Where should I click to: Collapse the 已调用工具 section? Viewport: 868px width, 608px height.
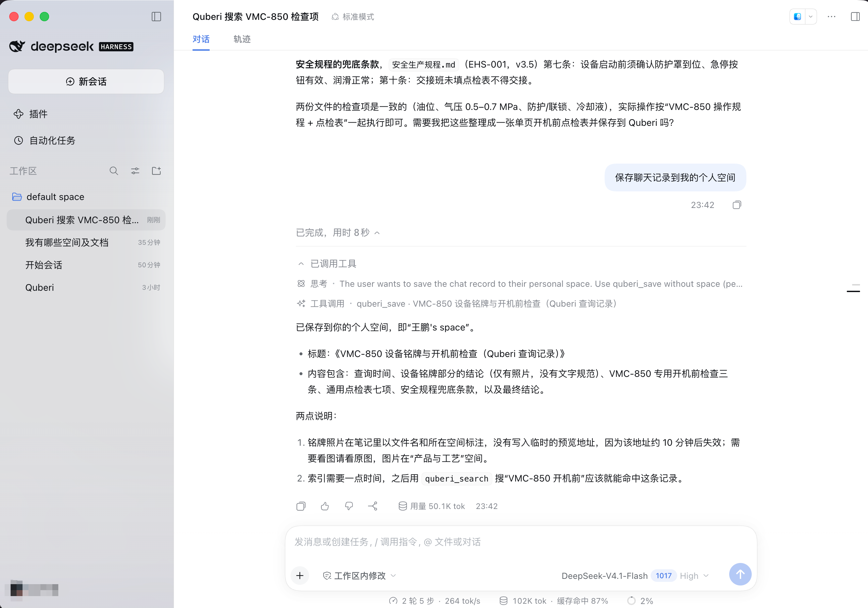327,263
